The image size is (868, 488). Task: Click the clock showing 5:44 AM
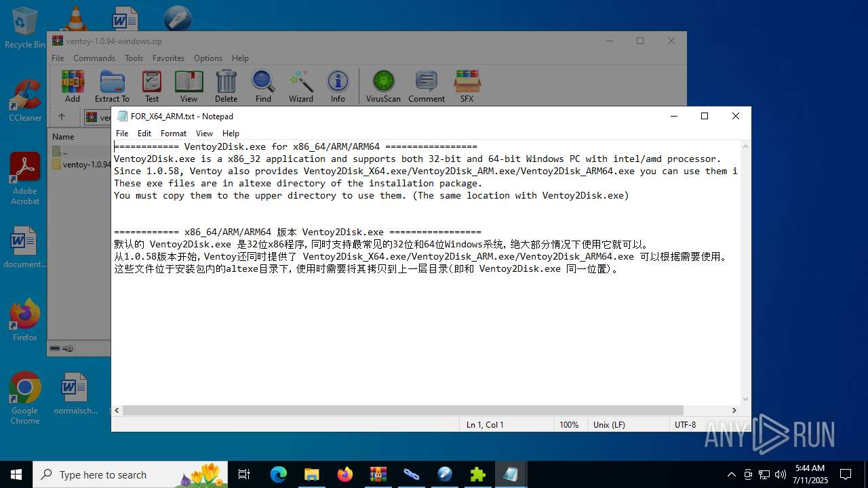(810, 474)
